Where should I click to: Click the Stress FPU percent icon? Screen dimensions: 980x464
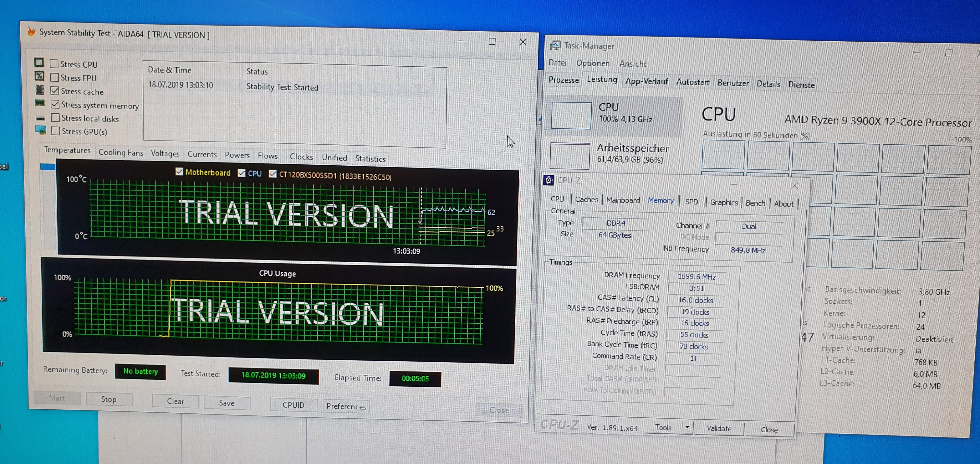[x=39, y=76]
